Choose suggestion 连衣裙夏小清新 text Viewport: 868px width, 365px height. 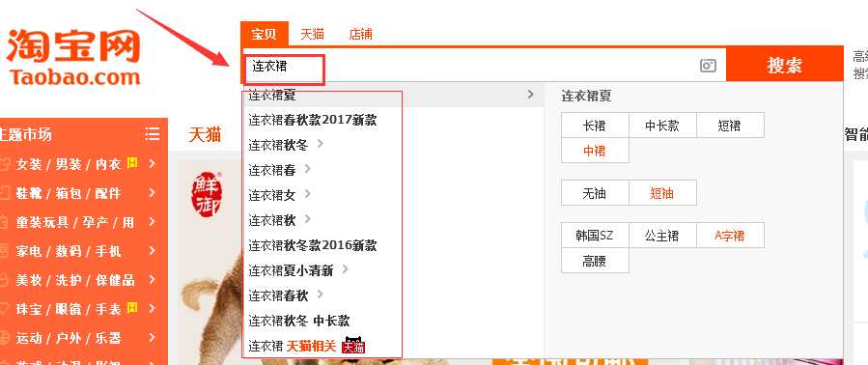[x=292, y=270]
